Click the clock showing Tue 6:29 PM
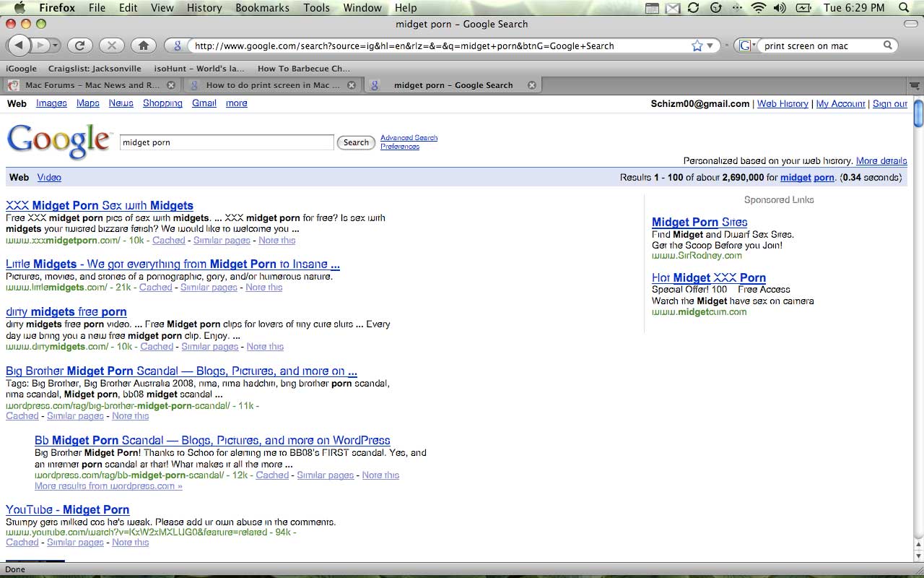 pos(854,8)
